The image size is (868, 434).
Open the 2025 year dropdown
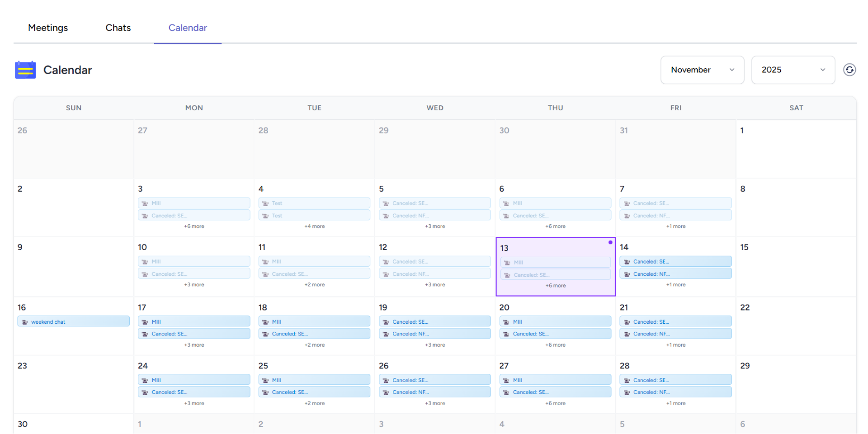[793, 70]
